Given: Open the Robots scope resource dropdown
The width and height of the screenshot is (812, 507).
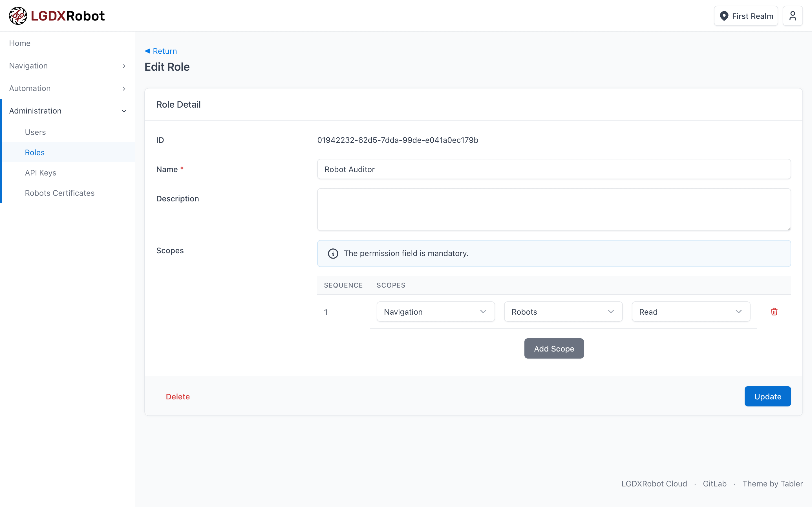Looking at the screenshot, I should (563, 312).
